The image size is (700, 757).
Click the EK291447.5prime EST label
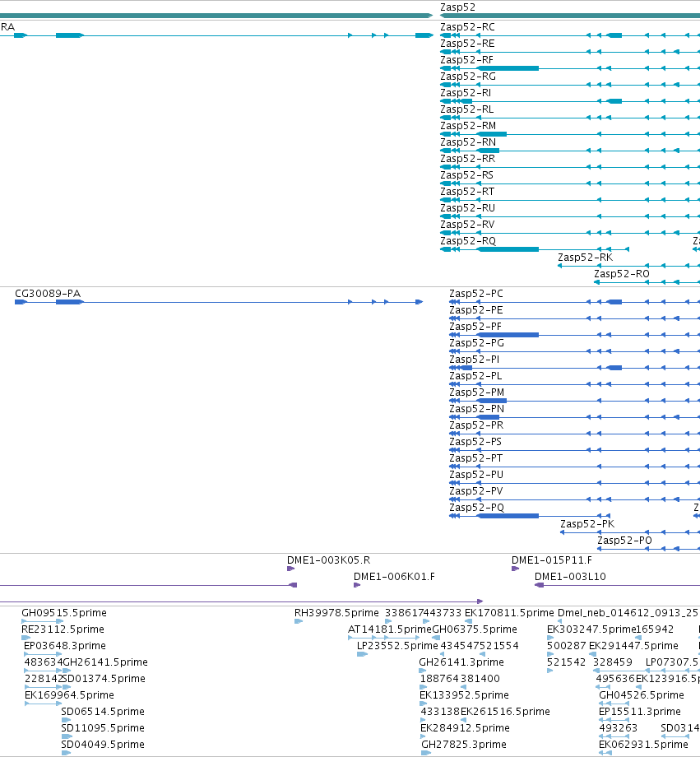click(633, 645)
